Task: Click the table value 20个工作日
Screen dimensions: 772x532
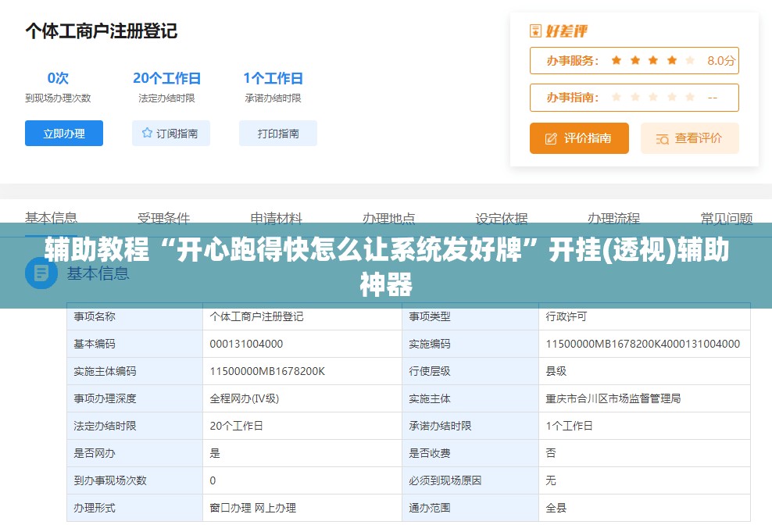Action: point(236,427)
